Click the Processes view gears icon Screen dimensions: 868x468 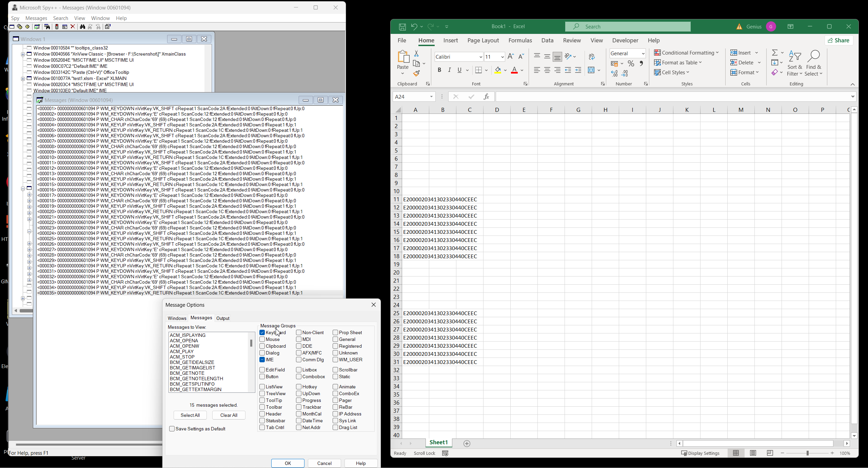[20, 27]
